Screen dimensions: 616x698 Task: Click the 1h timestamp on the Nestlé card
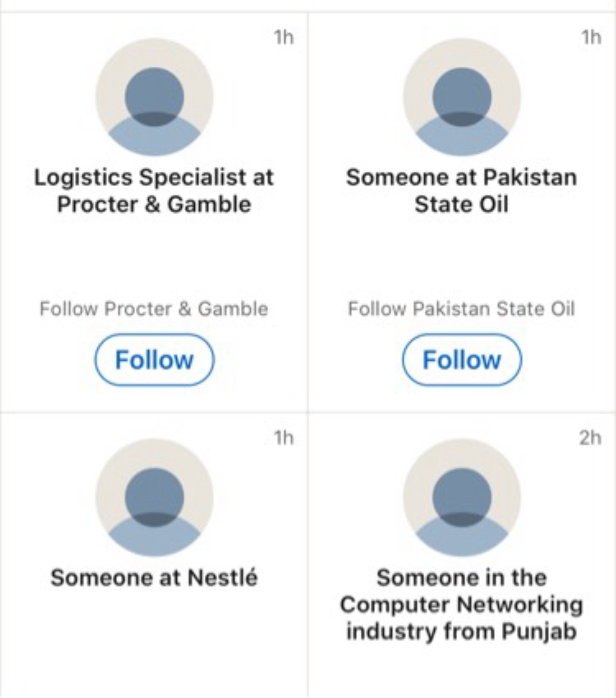(284, 438)
